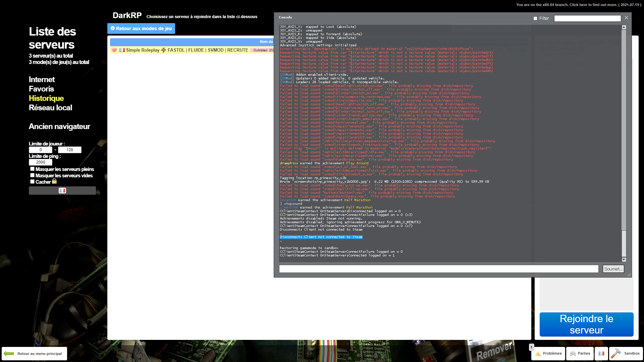Select the Simple Roleplay server row

[192, 50]
